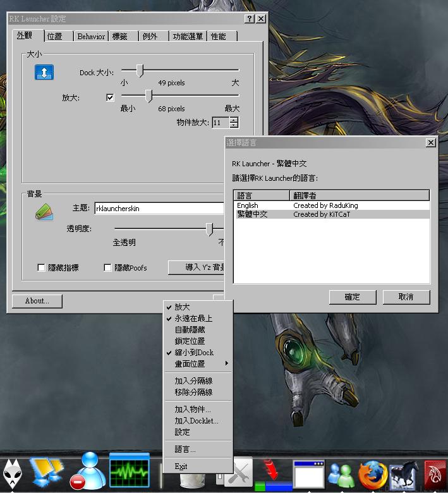Decrease 物件放大 with the down arrow

[234, 125]
